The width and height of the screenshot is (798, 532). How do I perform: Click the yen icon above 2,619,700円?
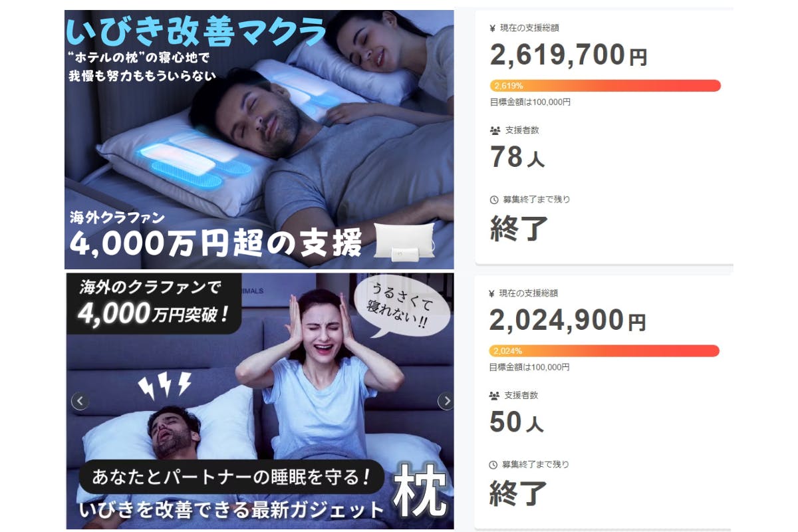[x=492, y=28]
